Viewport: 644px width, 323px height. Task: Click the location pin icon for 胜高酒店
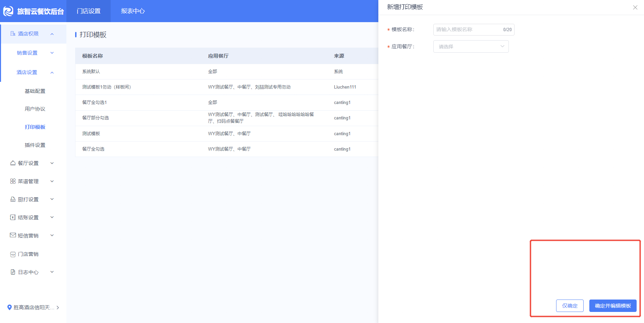9,307
